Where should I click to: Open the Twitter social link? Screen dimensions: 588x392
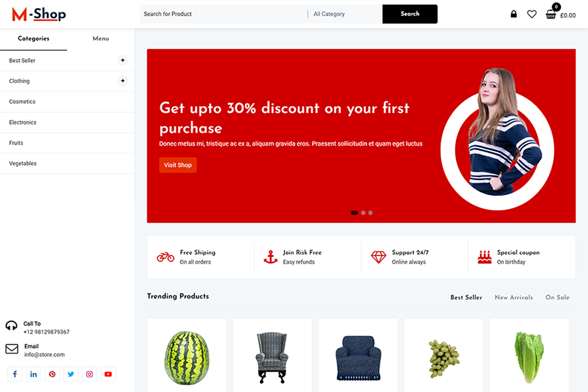(x=71, y=374)
